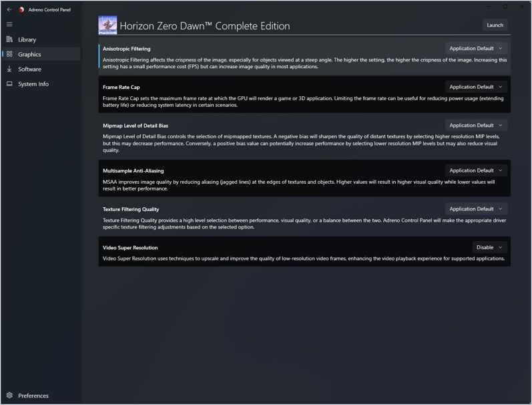
Task: Click the Frame Rate Cap heading
Action: [x=121, y=87]
